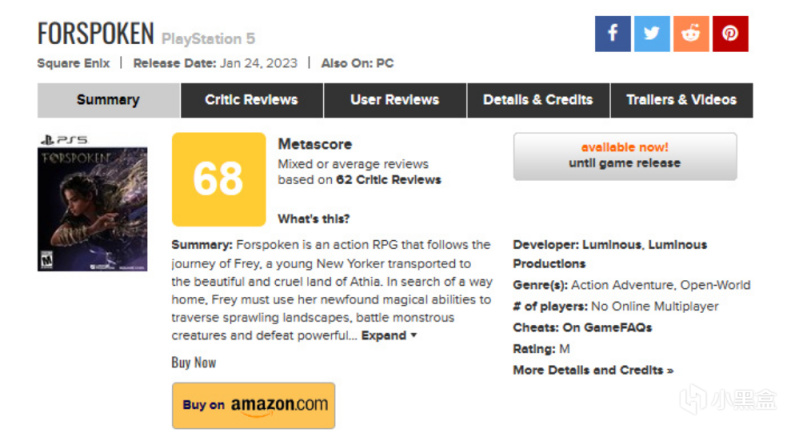
Task: Follow the Square Enix publisher link
Action: click(74, 63)
